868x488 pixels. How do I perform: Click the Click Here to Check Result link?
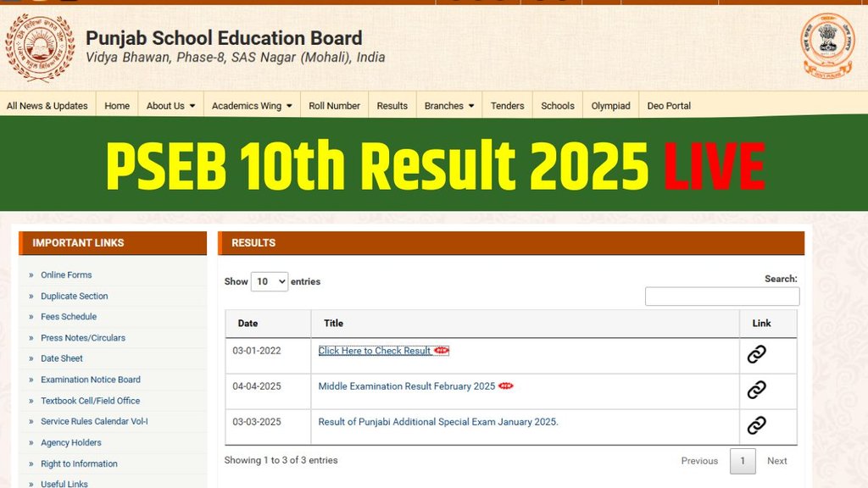[x=375, y=351]
